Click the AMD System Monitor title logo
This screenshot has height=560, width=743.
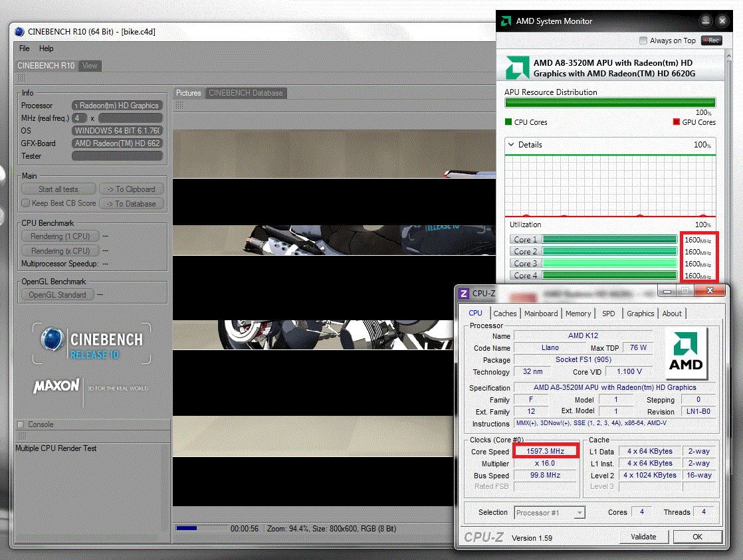(506, 21)
